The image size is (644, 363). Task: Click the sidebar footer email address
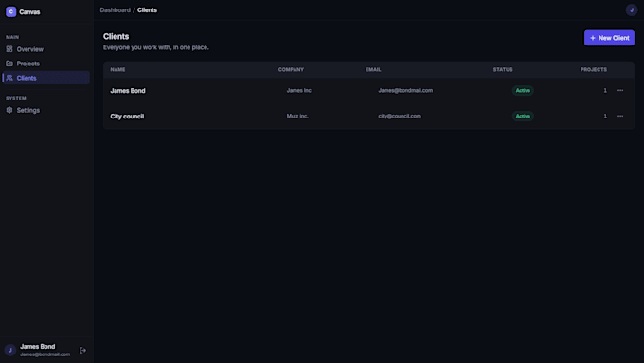click(x=45, y=354)
